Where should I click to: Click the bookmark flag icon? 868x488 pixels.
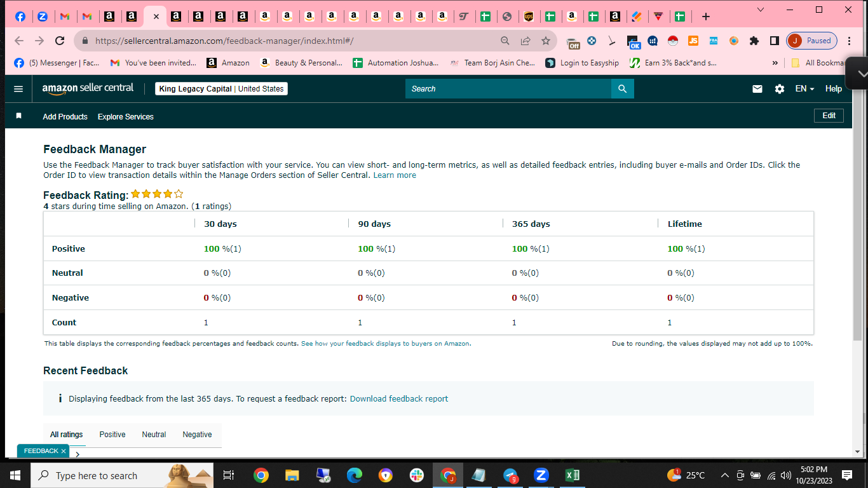click(19, 116)
